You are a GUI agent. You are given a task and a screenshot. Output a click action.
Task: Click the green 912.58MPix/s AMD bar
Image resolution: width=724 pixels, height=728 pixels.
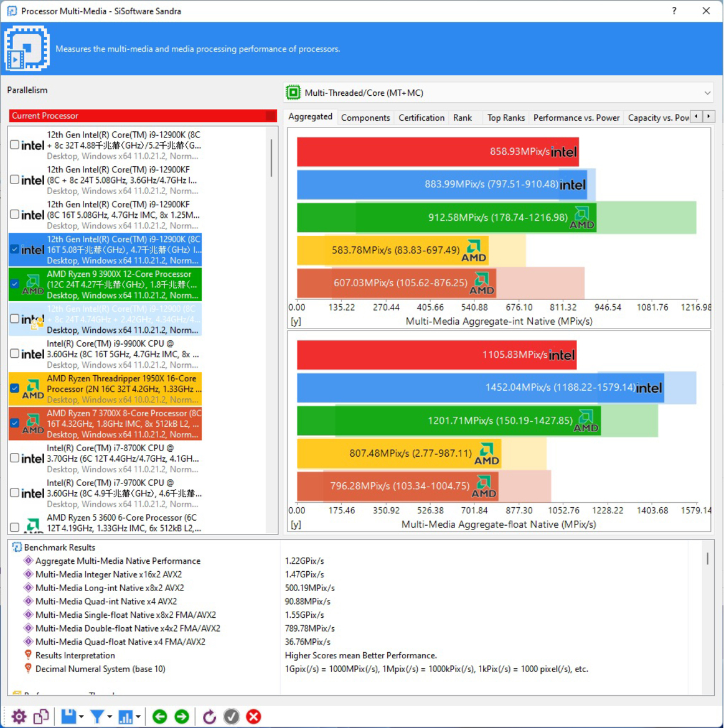click(447, 217)
